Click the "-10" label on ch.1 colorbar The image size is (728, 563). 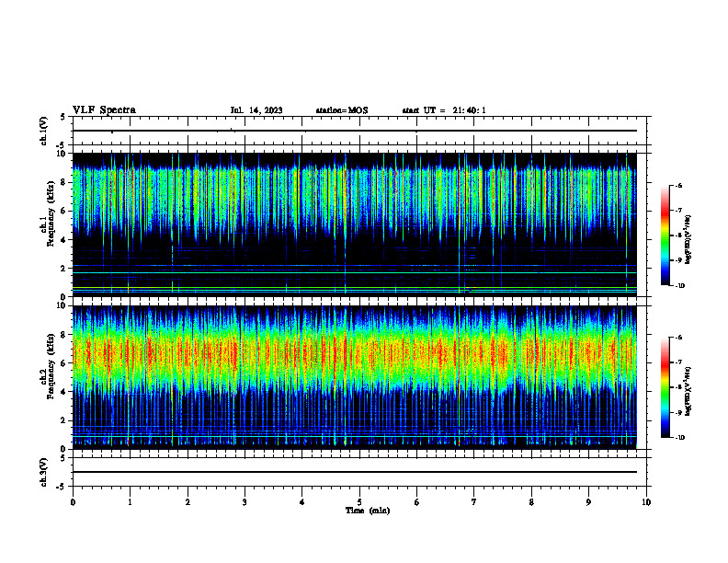tap(679, 286)
